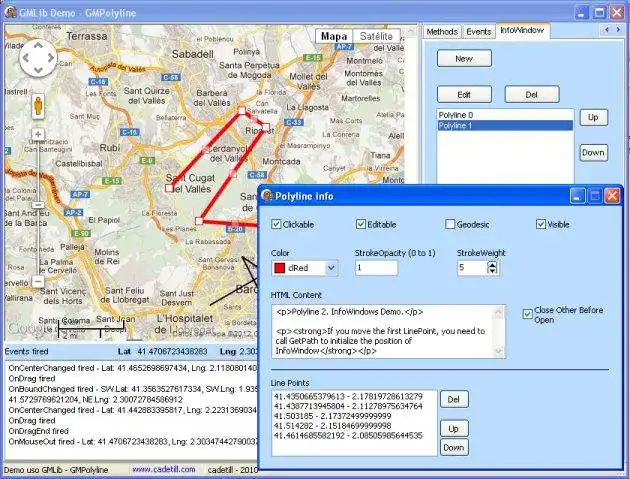The image size is (630, 479).
Task: Minimize the GMLib Demo main window
Action: coord(582,12)
